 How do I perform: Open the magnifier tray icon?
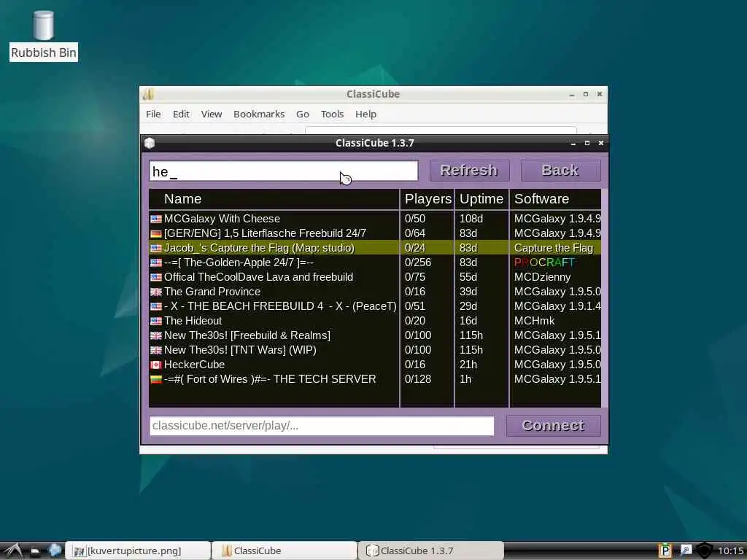point(685,551)
